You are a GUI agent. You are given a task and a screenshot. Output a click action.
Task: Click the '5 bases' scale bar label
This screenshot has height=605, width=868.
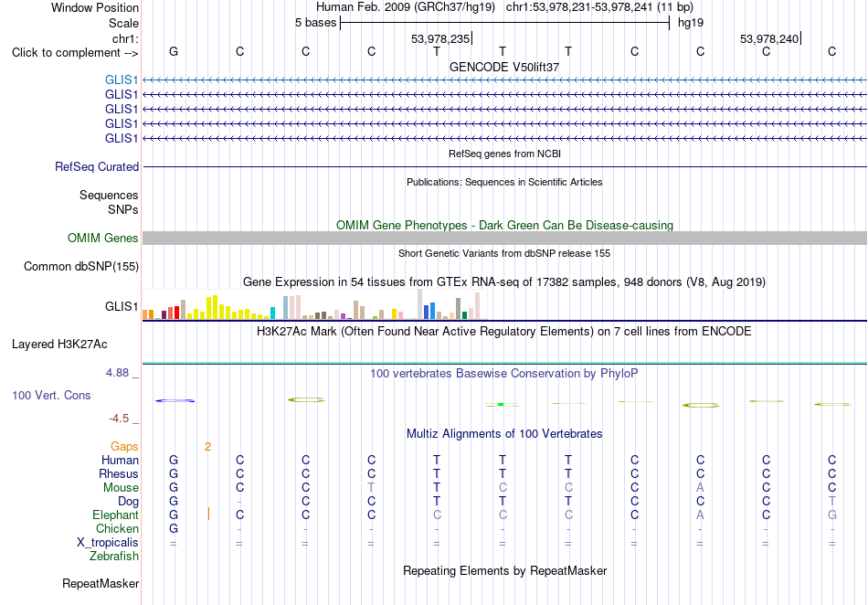(315, 23)
